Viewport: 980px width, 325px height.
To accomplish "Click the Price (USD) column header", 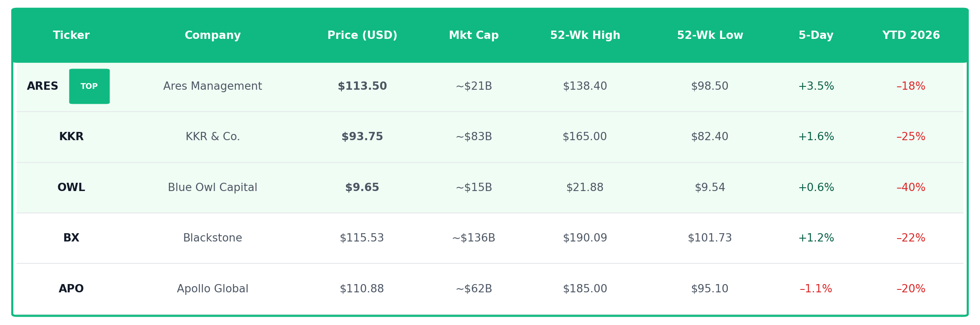I will [x=362, y=36].
